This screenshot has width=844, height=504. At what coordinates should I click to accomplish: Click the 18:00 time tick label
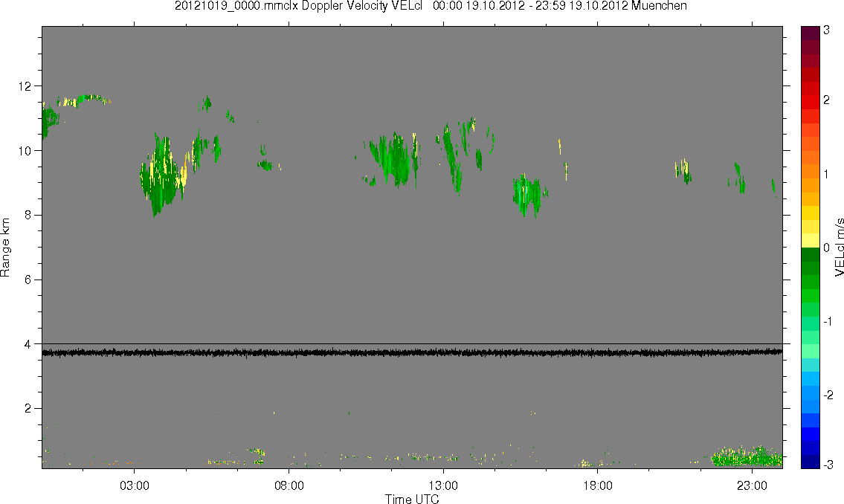tap(597, 485)
